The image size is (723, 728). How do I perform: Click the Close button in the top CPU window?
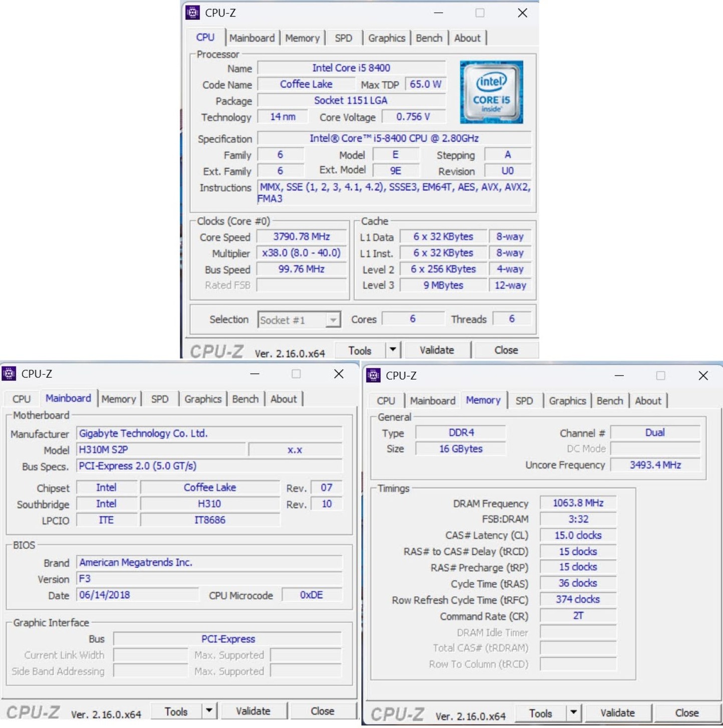tap(506, 350)
